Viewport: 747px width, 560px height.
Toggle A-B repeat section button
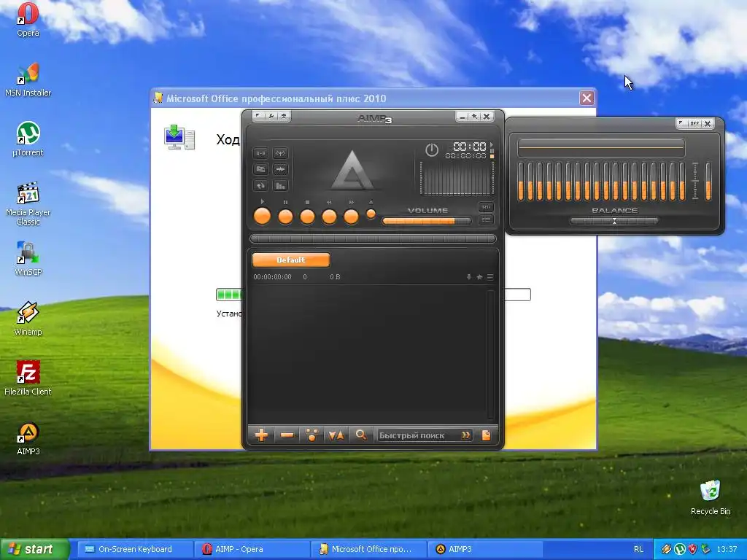tap(261, 153)
